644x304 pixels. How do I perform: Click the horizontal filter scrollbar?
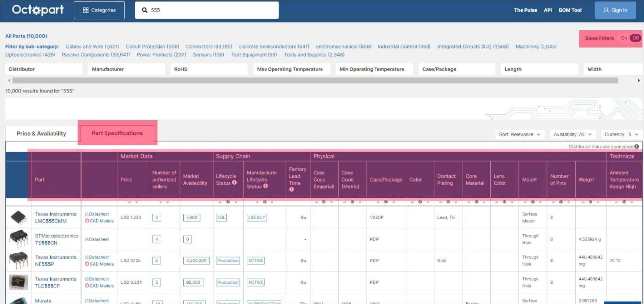click(315, 80)
